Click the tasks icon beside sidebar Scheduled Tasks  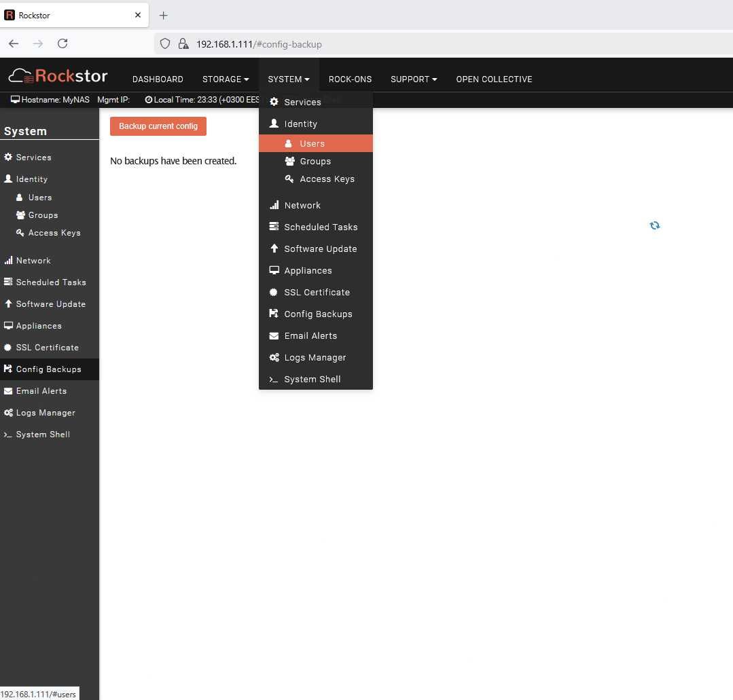[x=8, y=281]
